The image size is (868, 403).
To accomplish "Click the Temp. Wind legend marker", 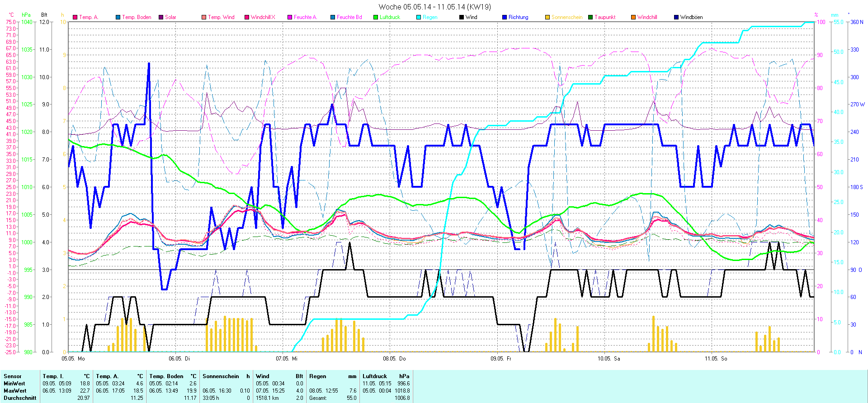I will [204, 17].
